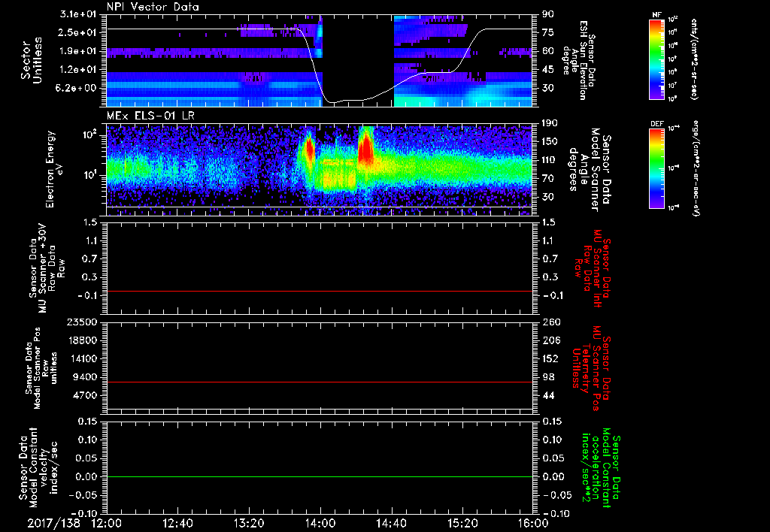Click the 44 telemetry tick value
Viewport: 770px width, 532px height.
coord(548,395)
